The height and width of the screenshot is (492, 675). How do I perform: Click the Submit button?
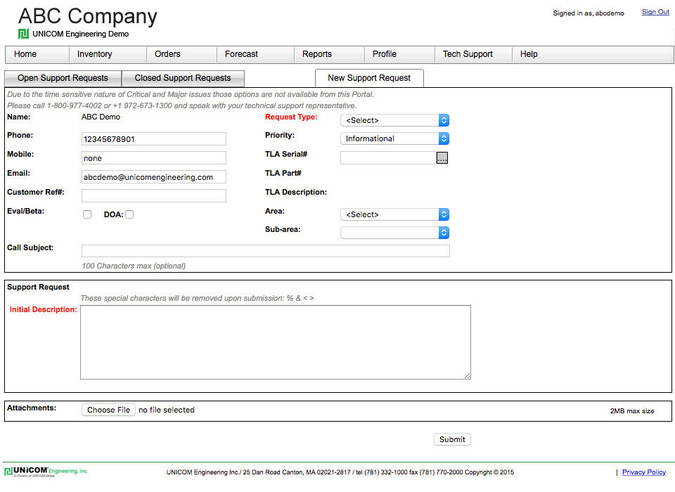(x=452, y=439)
